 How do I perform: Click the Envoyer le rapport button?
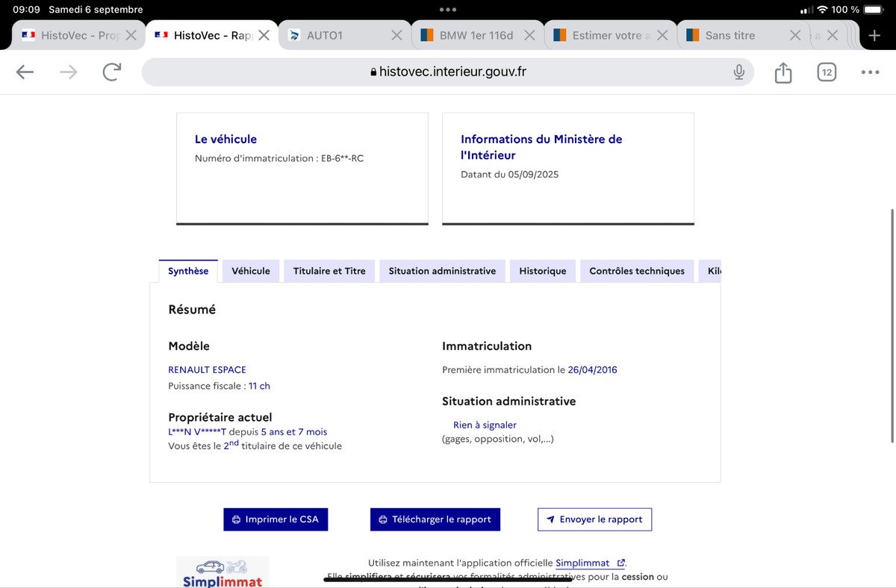coord(594,519)
